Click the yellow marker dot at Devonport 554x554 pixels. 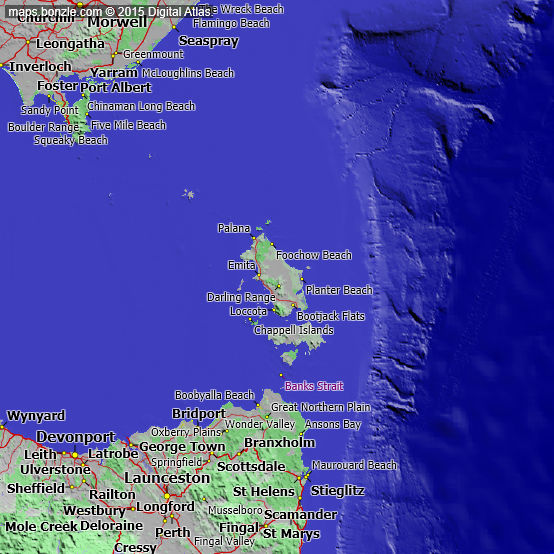(75, 455)
